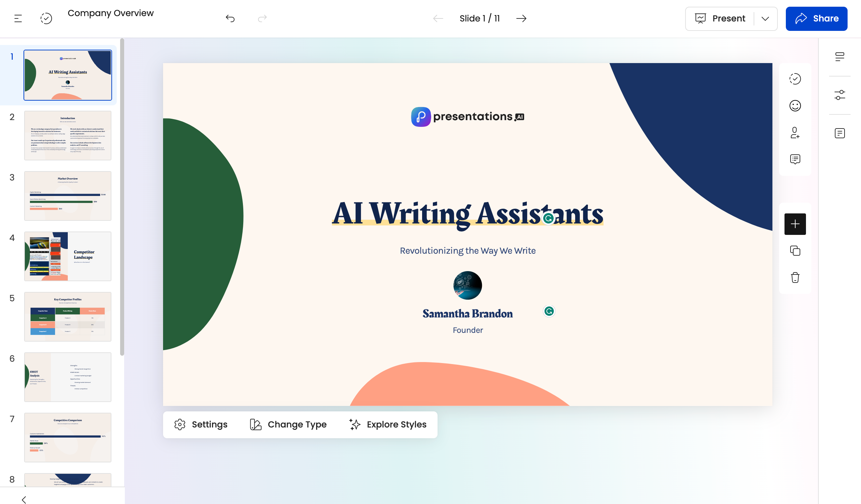
Task: Click the emoji reactions icon
Action: [796, 106]
